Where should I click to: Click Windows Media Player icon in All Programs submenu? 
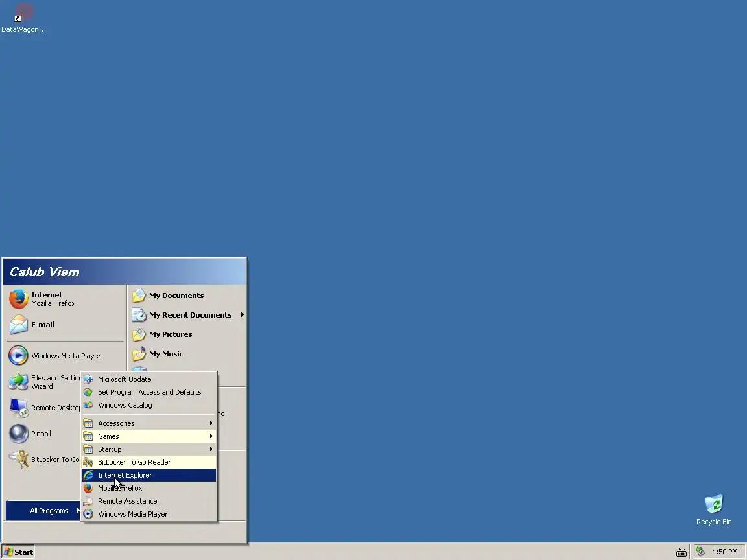[88, 514]
